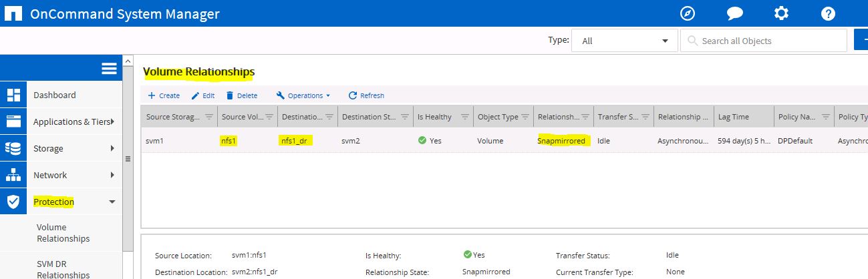Open filter menu for Relationship State column
This screenshot has width=868, height=279.
tap(585, 117)
